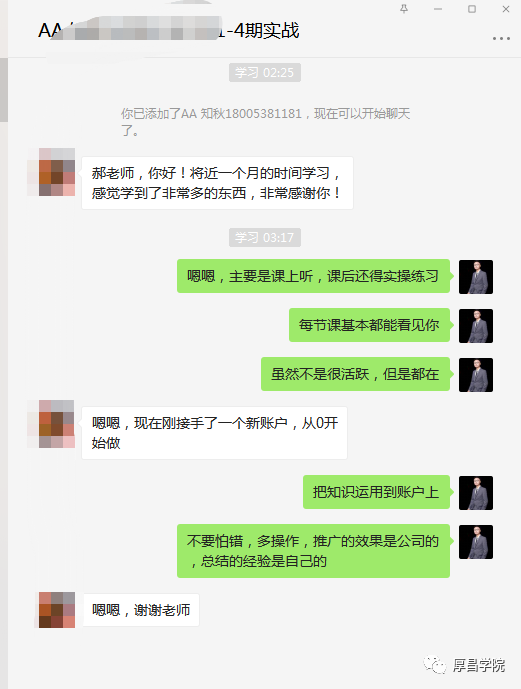Click teacher avatar beside 把知识运用到账户上

[x=476, y=493]
